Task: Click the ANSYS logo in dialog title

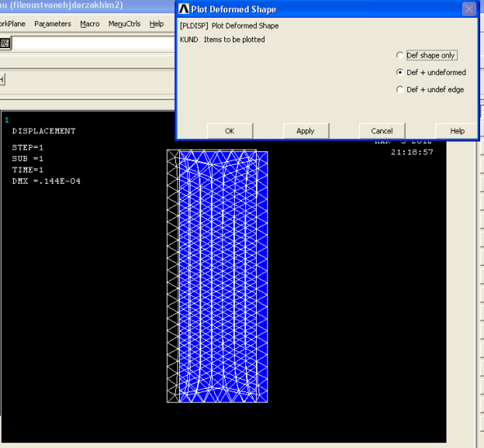Action: pyautogui.click(x=184, y=9)
